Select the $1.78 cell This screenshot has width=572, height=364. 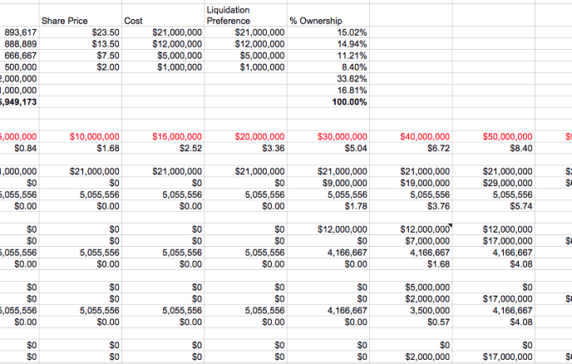pyautogui.click(x=328, y=206)
